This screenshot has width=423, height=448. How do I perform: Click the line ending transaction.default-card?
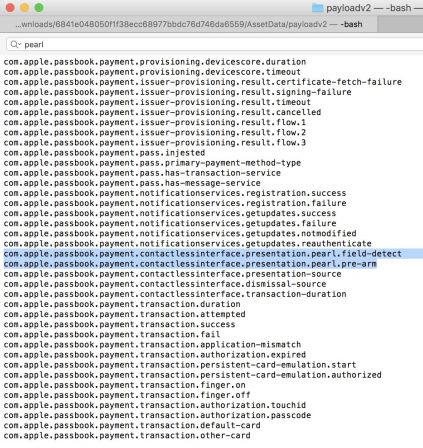pos(132,425)
